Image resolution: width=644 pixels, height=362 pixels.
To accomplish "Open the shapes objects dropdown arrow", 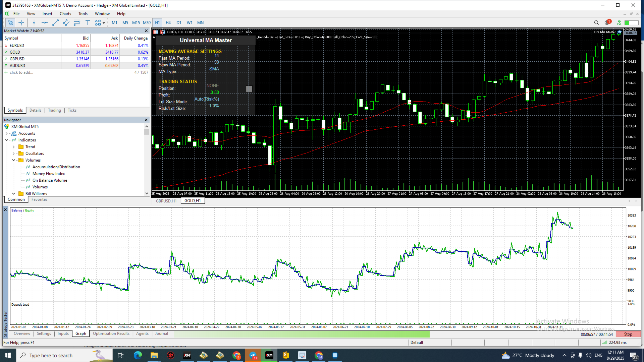I will tap(104, 23).
